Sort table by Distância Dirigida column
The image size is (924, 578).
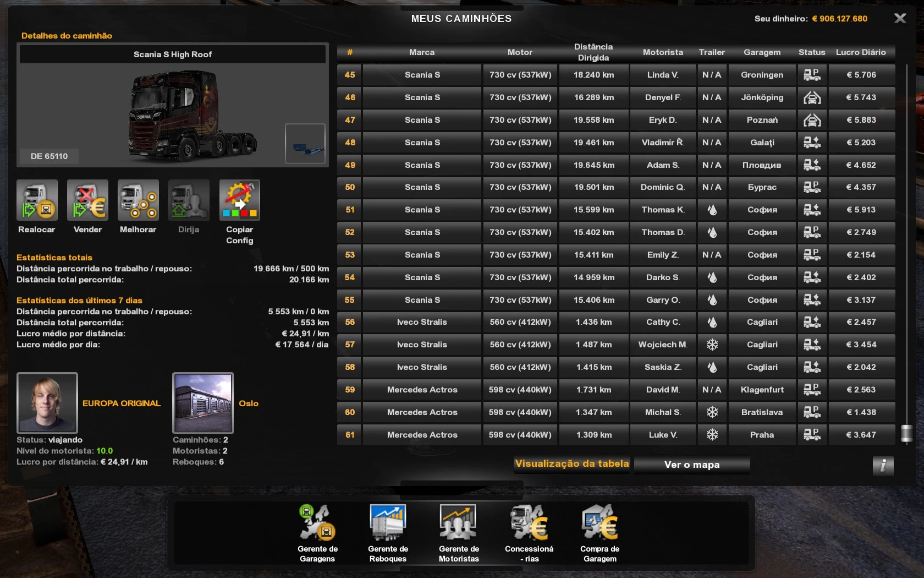click(593, 52)
